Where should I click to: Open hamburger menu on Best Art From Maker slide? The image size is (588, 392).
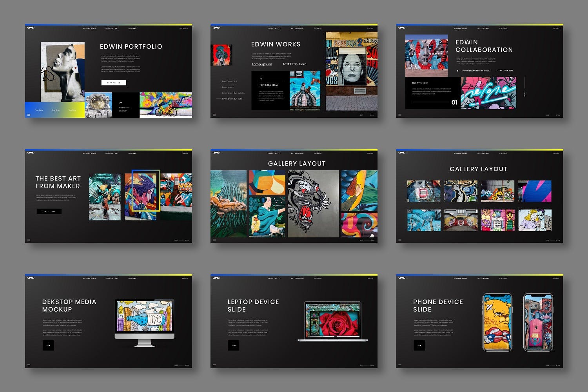point(29,240)
